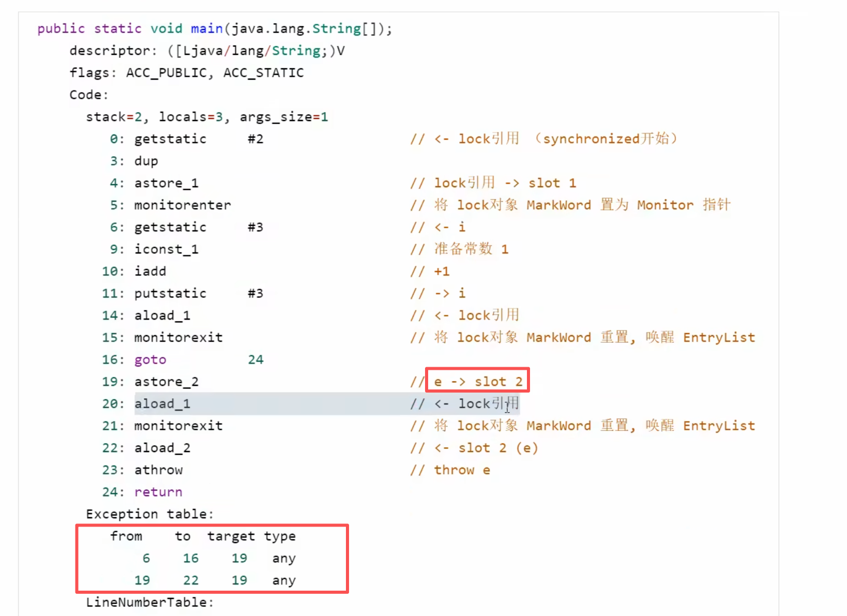Click the '14: aload_1' instruction
Viewport: 847px width, 616px height.
(x=146, y=315)
